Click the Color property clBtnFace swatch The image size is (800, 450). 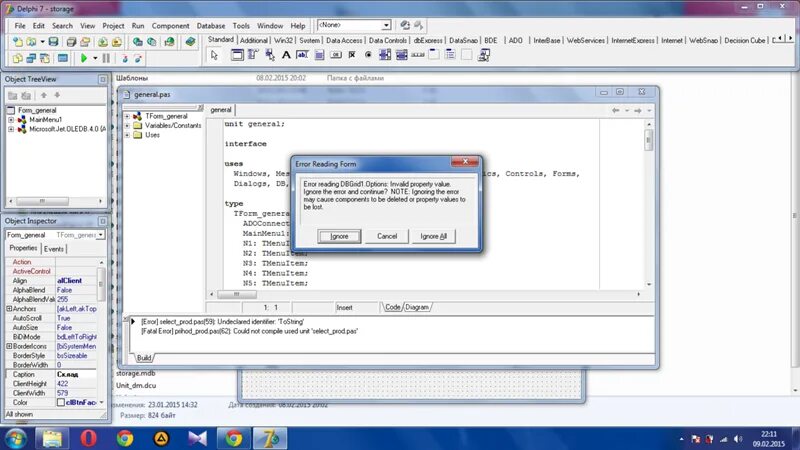pyautogui.click(x=61, y=403)
